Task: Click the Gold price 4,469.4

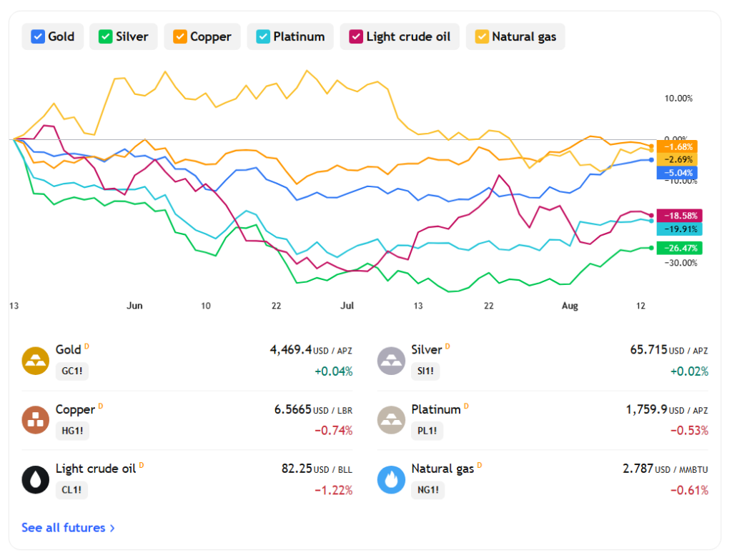Action: (x=290, y=349)
